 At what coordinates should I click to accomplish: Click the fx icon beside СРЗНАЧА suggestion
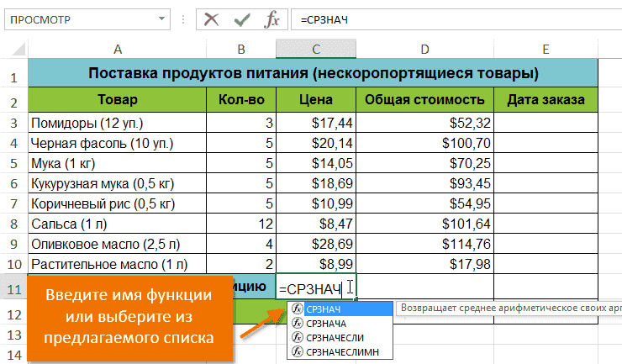[x=298, y=323]
